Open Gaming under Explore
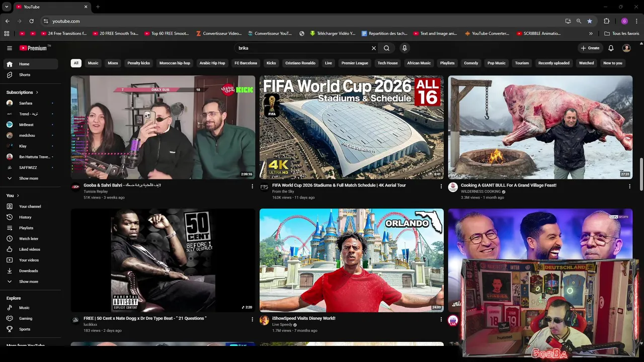The width and height of the screenshot is (644, 362). [31, 318]
